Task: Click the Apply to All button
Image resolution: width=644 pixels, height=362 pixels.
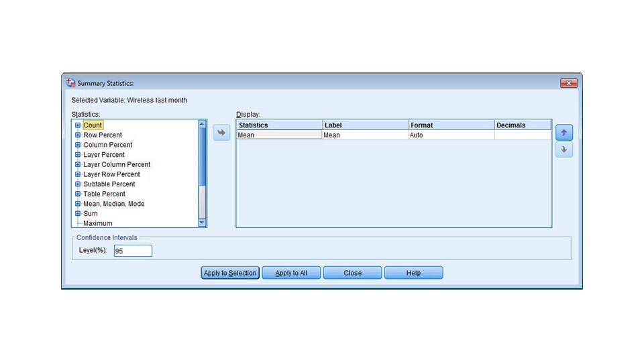Action: [291, 273]
